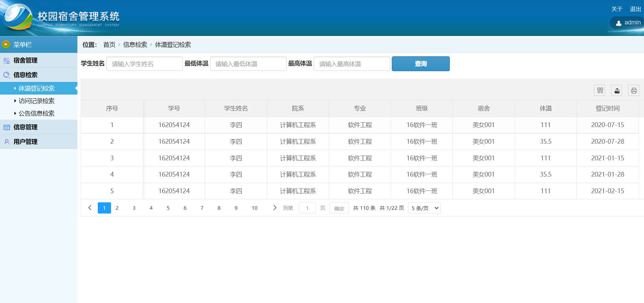
Task: Click the 菜单栏 yellow arrow icon
Action: click(x=6, y=44)
